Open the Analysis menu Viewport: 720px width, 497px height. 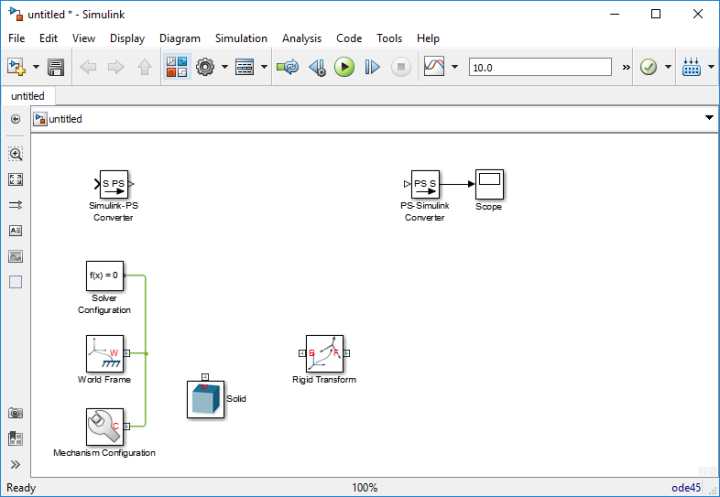coord(302,39)
